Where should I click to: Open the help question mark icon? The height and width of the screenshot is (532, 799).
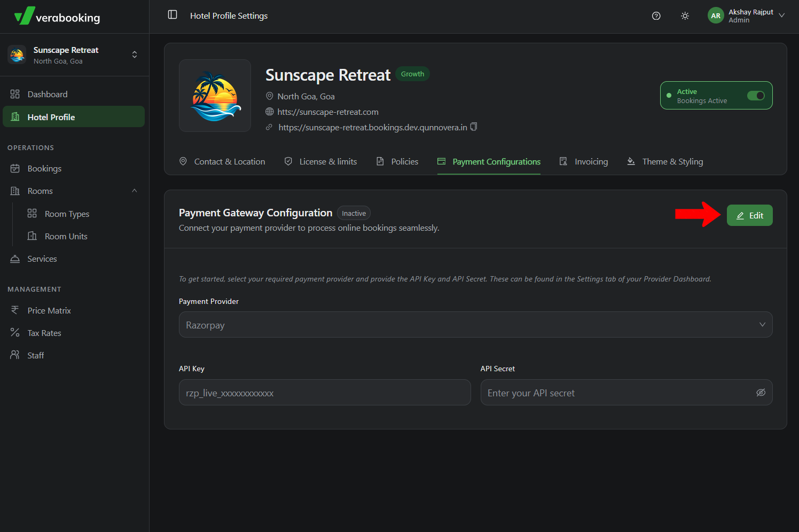click(x=656, y=16)
